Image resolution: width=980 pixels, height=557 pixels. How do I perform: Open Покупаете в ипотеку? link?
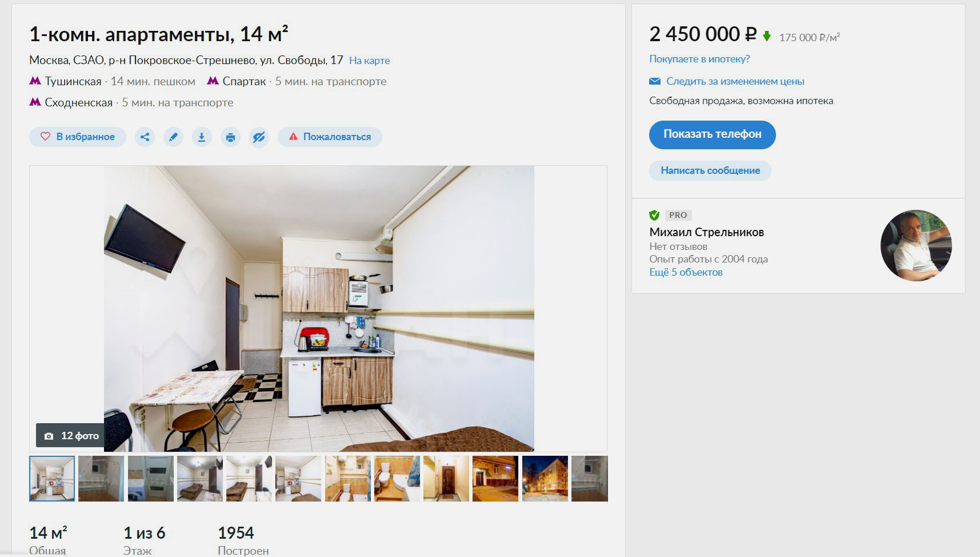(699, 59)
